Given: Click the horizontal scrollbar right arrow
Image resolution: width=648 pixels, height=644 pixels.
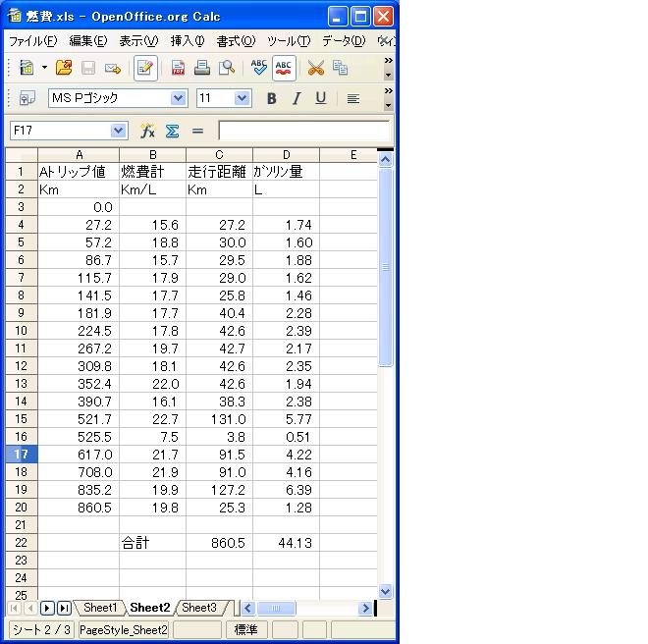Looking at the screenshot, I should 365,608.
